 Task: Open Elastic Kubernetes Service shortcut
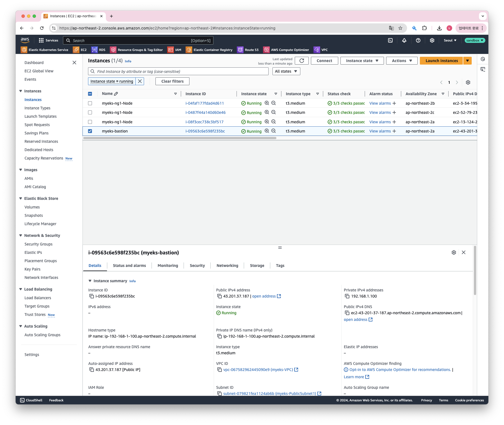pyautogui.click(x=45, y=50)
